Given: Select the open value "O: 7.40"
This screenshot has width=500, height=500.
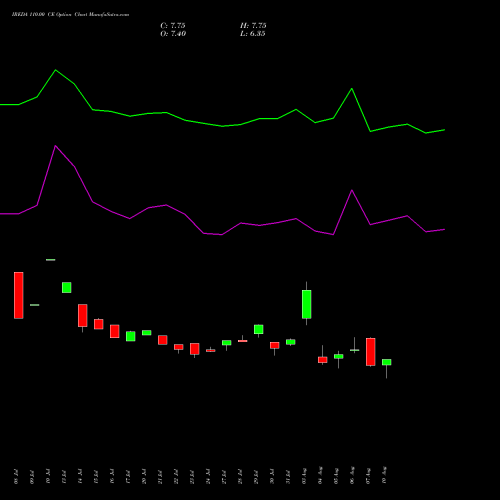Looking at the screenshot, I should (x=173, y=34).
